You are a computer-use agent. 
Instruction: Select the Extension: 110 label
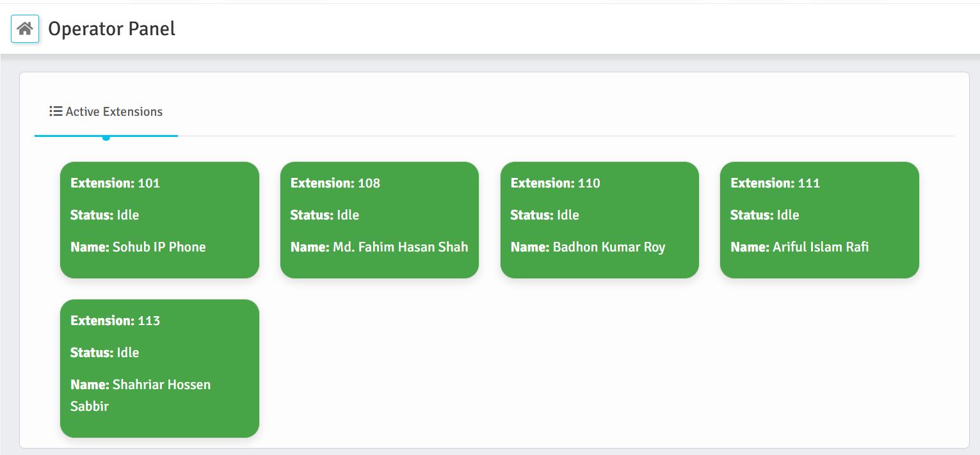(x=556, y=183)
